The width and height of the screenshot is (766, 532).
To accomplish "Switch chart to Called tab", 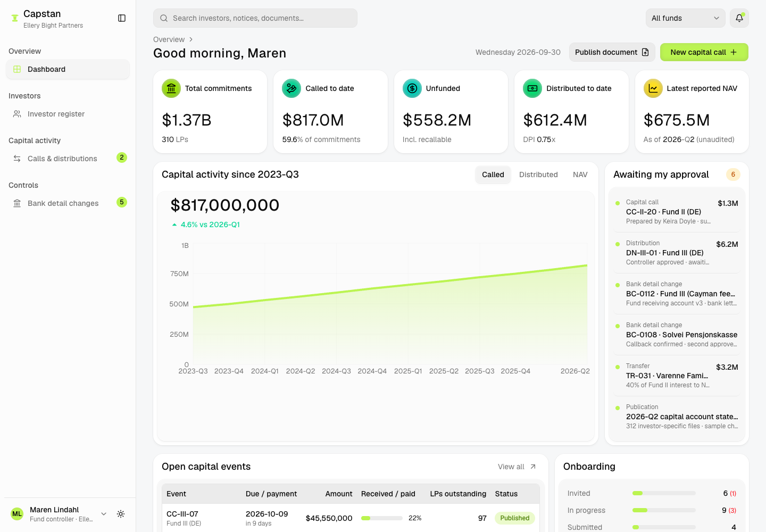I will click(x=493, y=174).
